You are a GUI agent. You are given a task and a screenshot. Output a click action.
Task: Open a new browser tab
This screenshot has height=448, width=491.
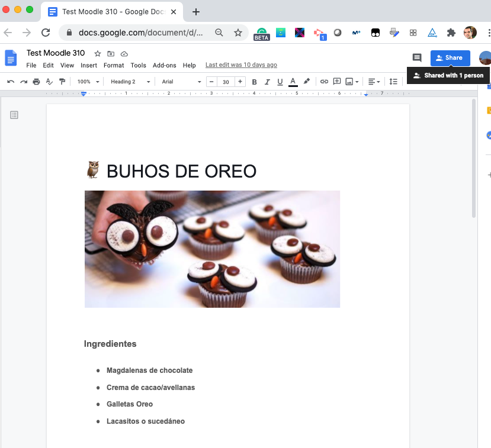point(195,12)
